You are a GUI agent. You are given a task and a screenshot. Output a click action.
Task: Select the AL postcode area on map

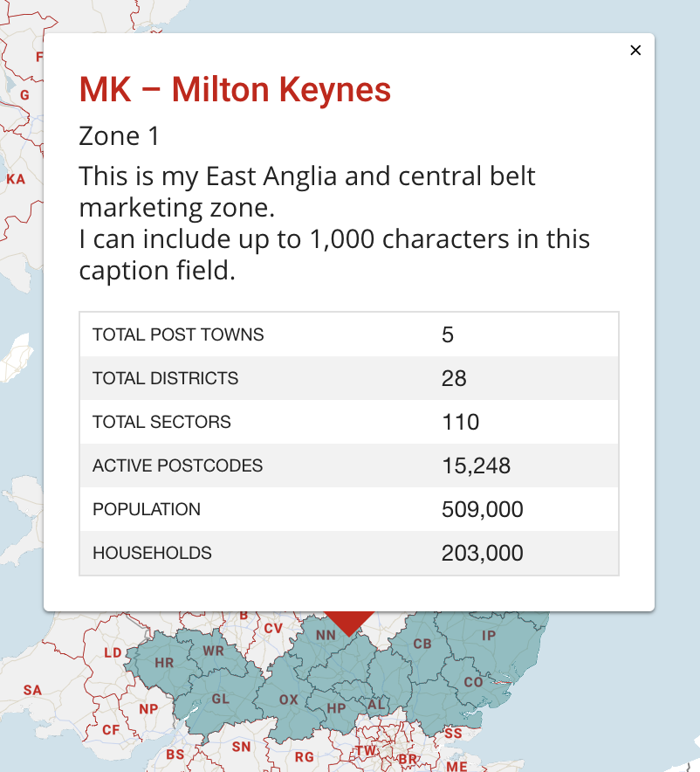(376, 705)
